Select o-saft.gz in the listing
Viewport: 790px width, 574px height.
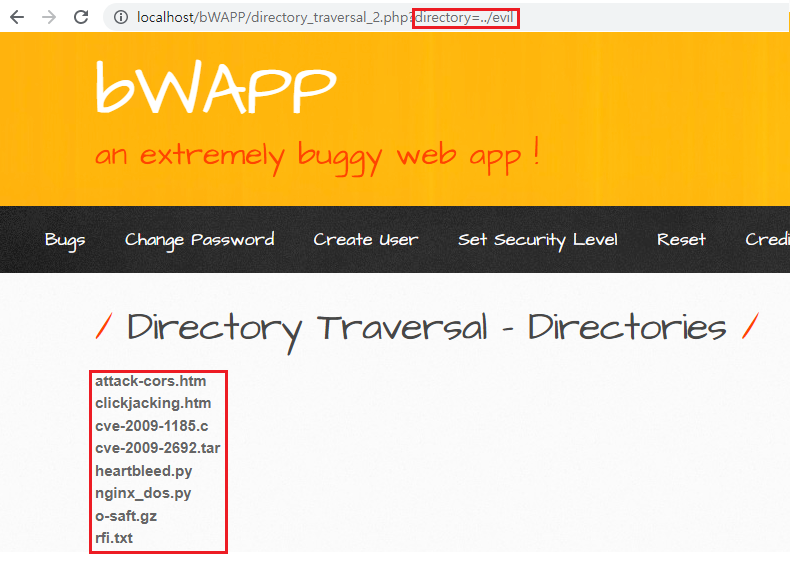pos(126,516)
